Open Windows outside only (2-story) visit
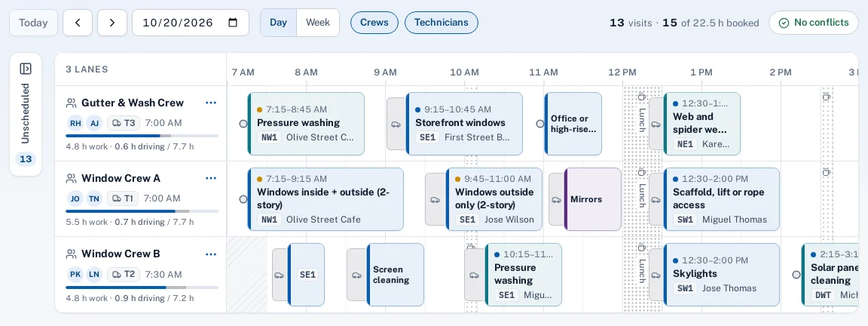868x326 pixels. click(x=494, y=199)
